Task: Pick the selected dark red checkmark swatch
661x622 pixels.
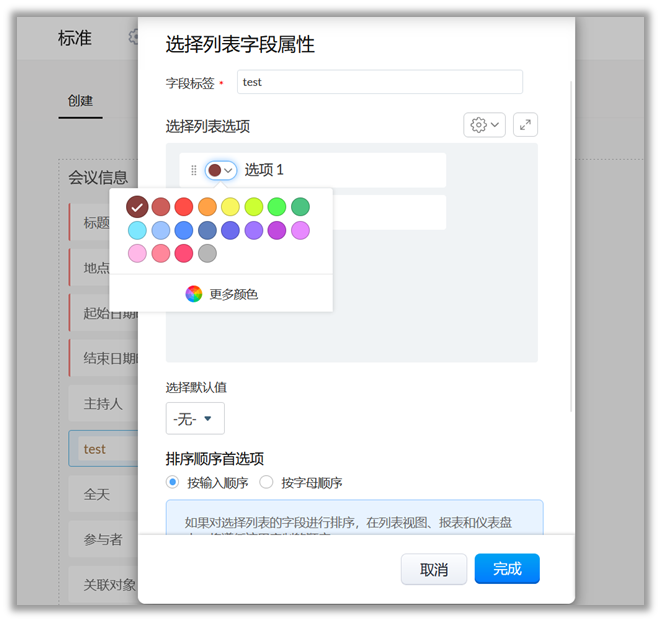Action: tap(137, 207)
